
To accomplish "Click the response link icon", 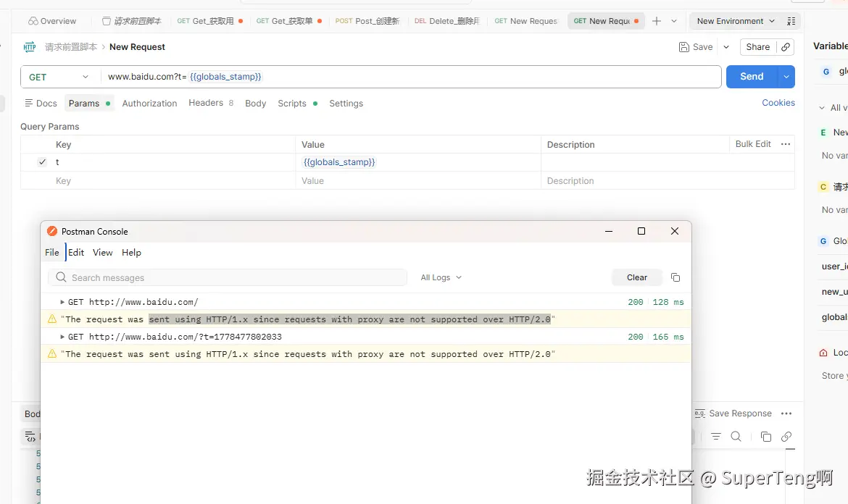I will pyautogui.click(x=786, y=437).
